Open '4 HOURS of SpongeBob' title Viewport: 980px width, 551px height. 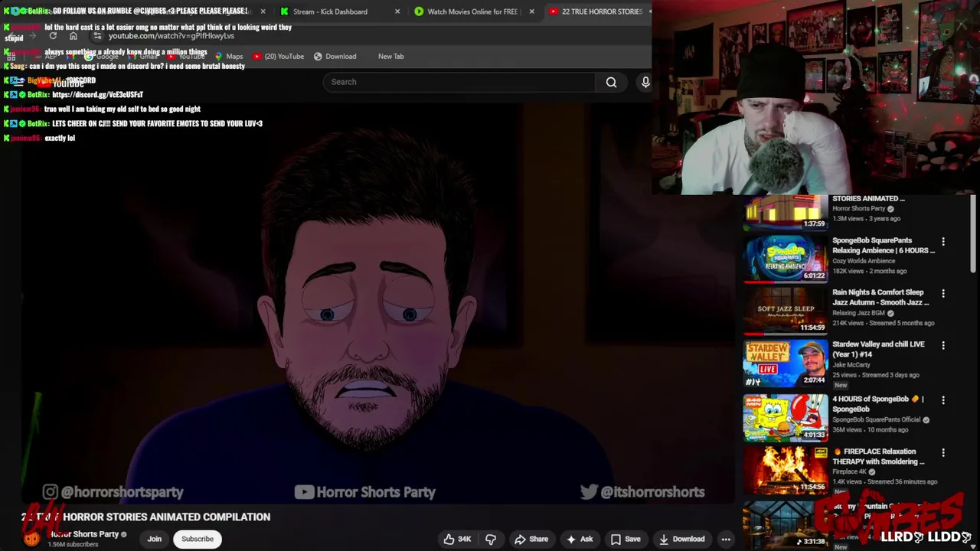(878, 404)
